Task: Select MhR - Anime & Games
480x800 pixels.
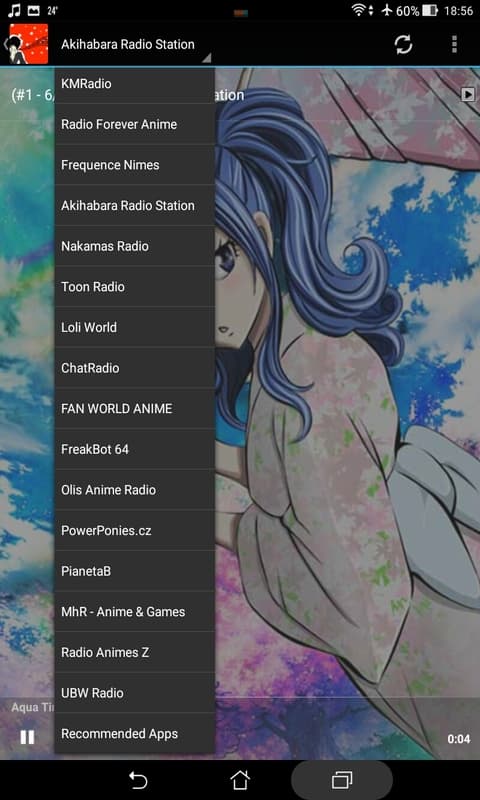Action: (135, 612)
